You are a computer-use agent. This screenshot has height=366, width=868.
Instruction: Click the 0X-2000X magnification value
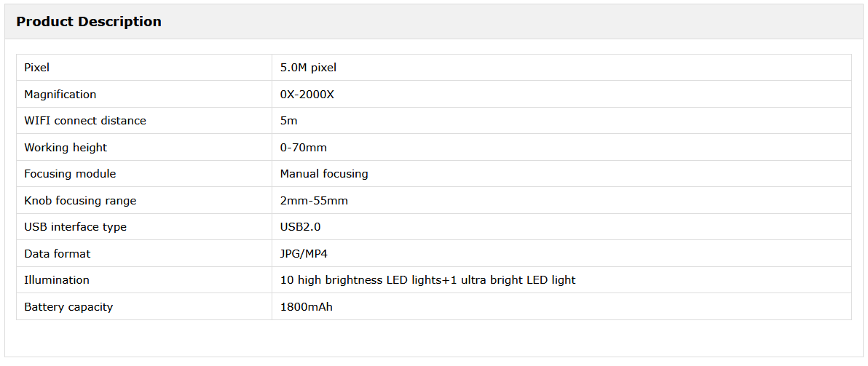[x=307, y=95]
